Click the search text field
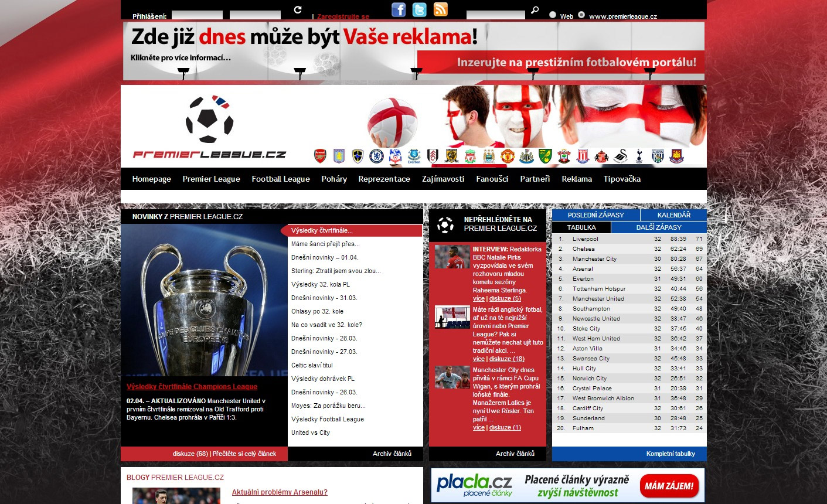This screenshot has width=827, height=504. [x=496, y=15]
